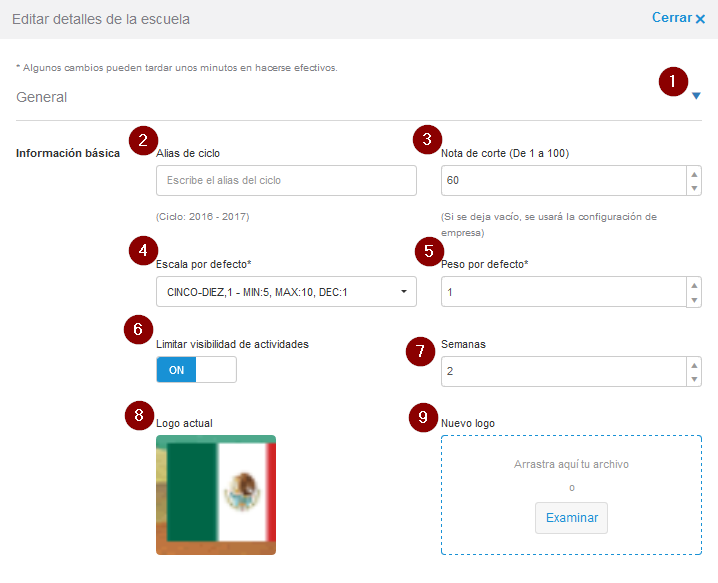718x583 pixels.
Task: Click the Examinar button
Action: (x=571, y=518)
